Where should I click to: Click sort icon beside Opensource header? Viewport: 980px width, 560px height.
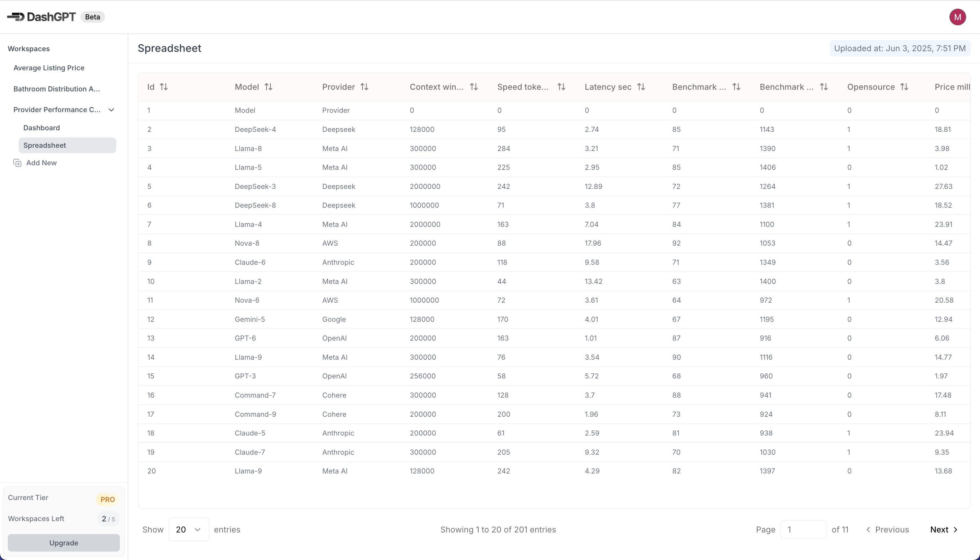[x=904, y=87]
